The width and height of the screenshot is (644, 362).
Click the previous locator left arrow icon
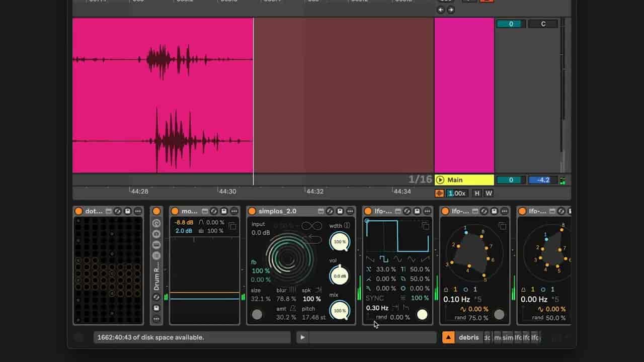click(x=441, y=10)
